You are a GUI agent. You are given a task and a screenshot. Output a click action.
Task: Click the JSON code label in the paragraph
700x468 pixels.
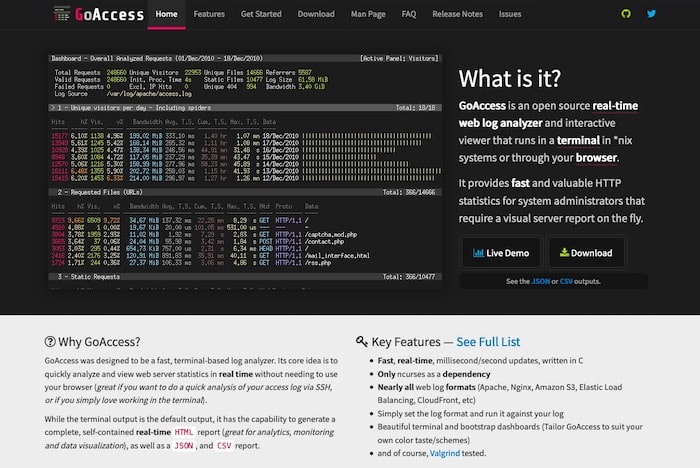183,446
